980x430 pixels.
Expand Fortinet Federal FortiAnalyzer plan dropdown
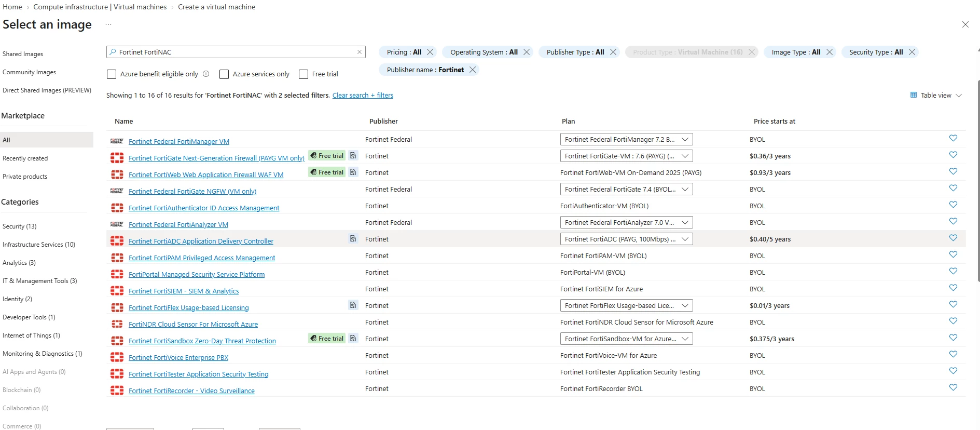pos(627,222)
